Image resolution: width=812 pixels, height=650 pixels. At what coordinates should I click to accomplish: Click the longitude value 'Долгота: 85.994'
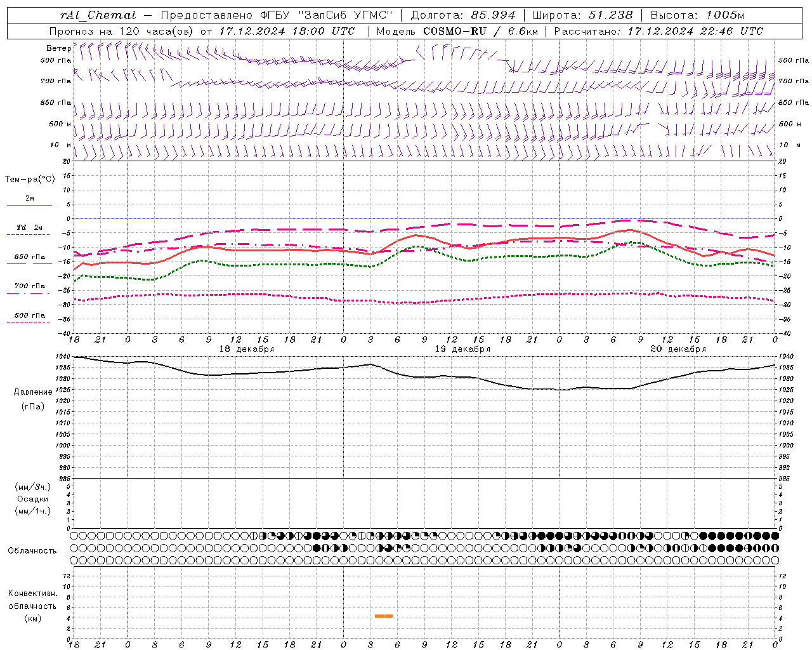463,15
